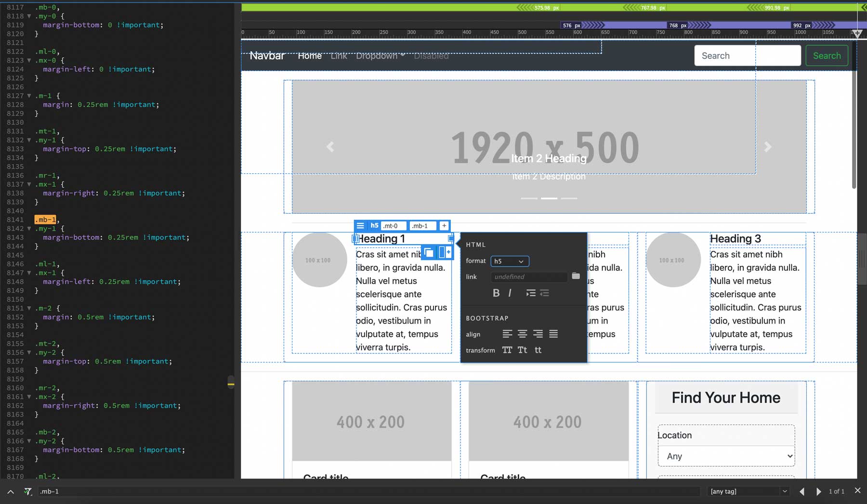This screenshot has height=504, width=867.
Task: Apply the uppercase TT transform icon
Action: (x=507, y=350)
